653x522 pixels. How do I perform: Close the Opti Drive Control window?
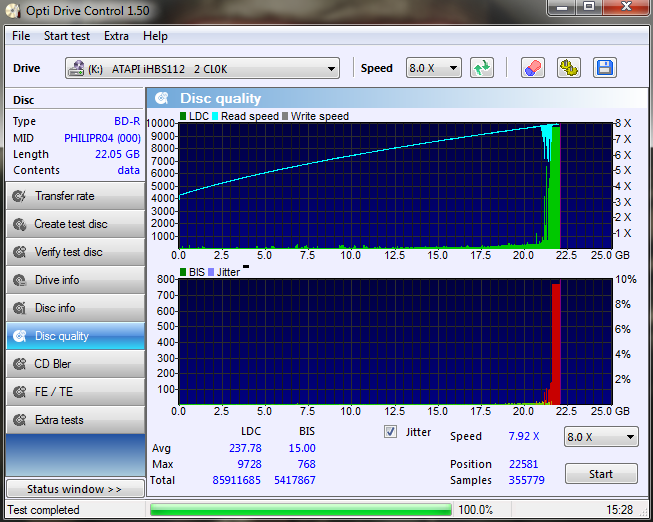tap(626, 7)
